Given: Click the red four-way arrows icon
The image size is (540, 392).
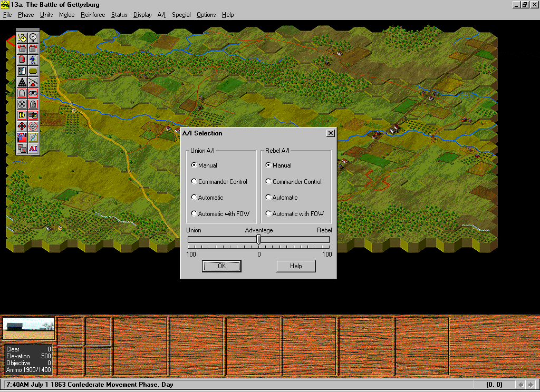Looking at the screenshot, I should tap(22, 126).
